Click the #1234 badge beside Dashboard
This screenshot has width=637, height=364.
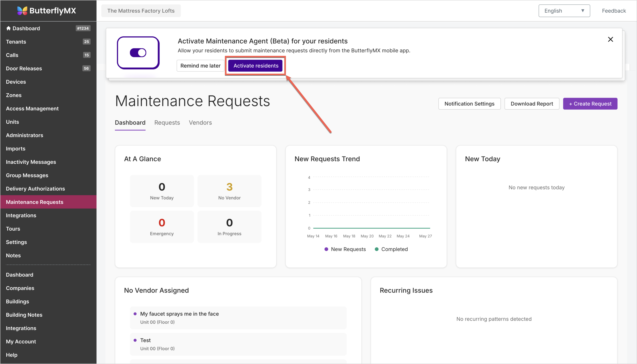click(83, 28)
